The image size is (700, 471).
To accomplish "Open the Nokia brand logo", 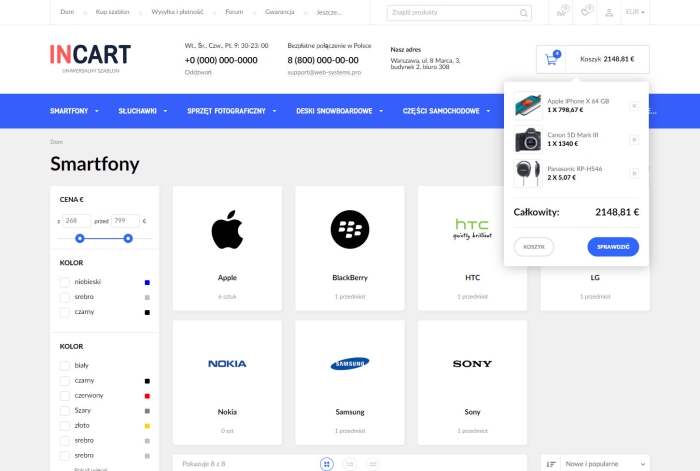I will point(227,364).
